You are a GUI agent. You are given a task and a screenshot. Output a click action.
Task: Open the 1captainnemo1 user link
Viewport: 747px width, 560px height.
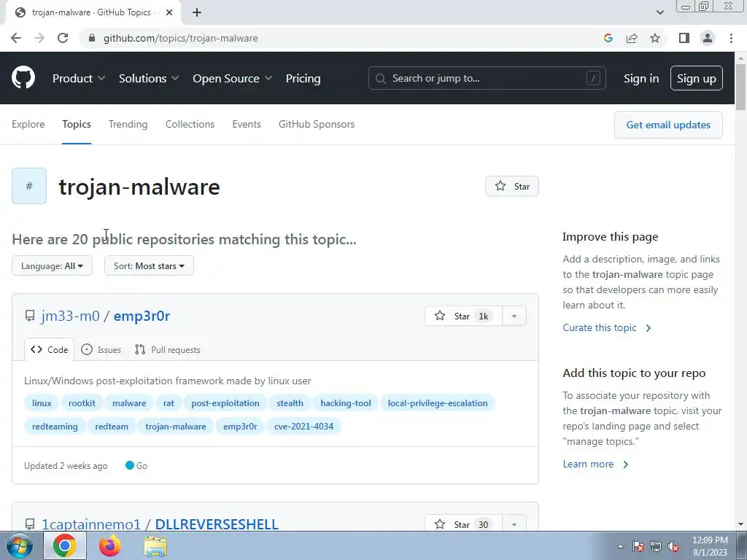(91, 524)
